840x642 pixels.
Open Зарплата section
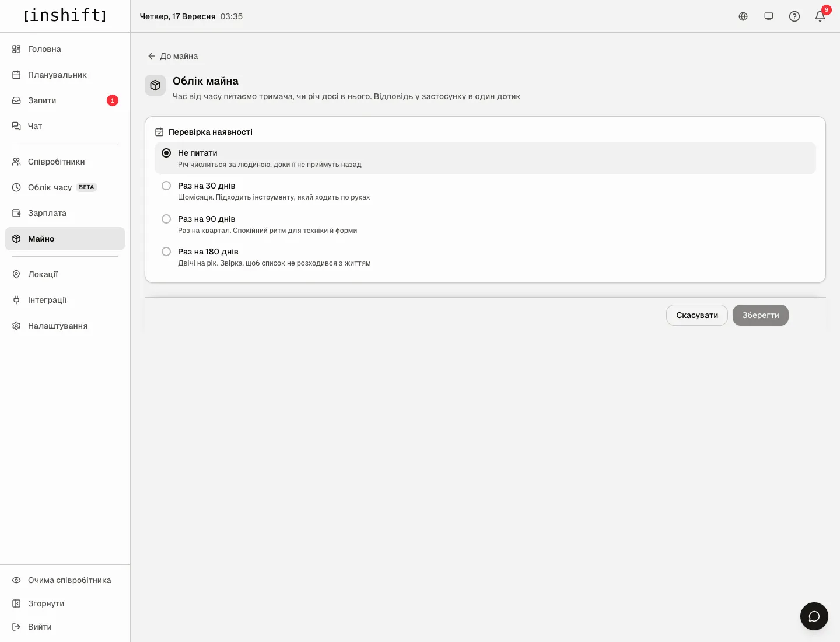(x=65, y=213)
